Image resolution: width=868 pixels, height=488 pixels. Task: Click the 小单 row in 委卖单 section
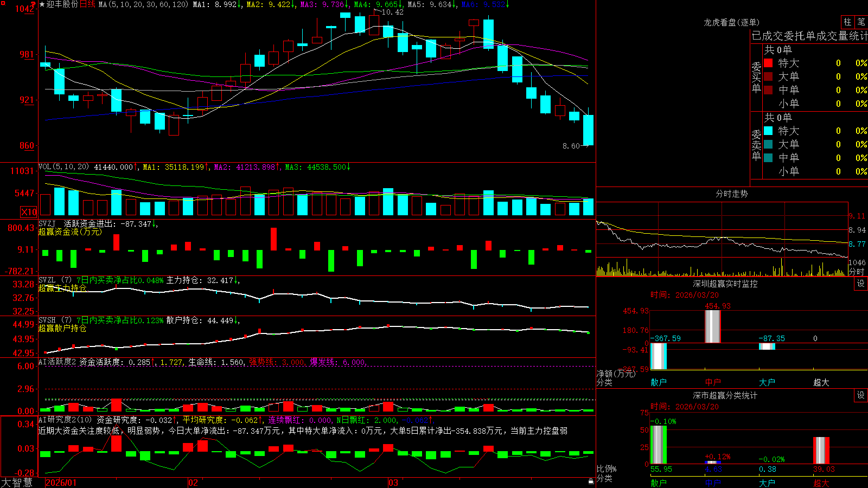(x=815, y=171)
